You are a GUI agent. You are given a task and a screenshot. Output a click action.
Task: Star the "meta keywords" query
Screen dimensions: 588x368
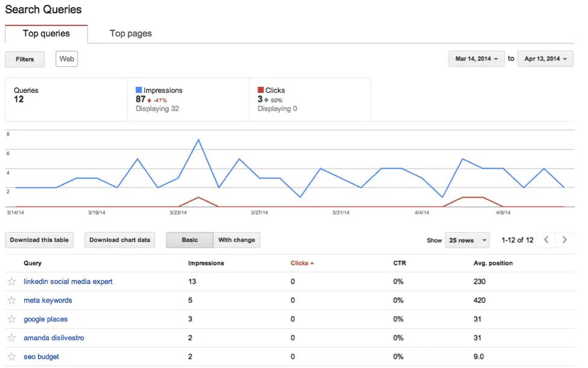pyautogui.click(x=11, y=300)
